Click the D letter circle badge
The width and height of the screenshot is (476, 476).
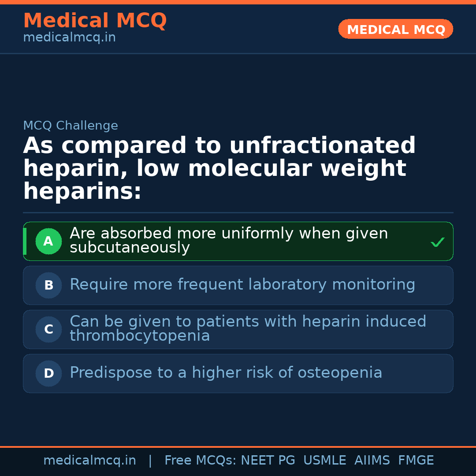[x=48, y=374]
